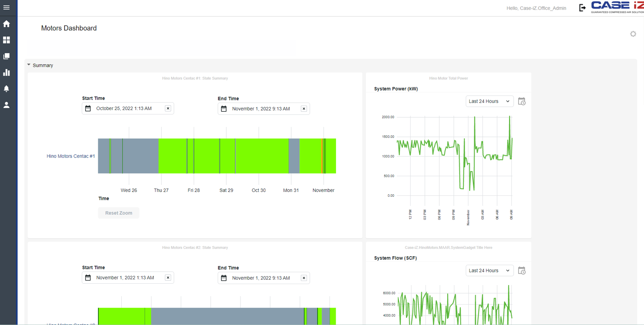Clear the October 25, 2022 start time
Screen dimensions: 644x325
point(168,108)
